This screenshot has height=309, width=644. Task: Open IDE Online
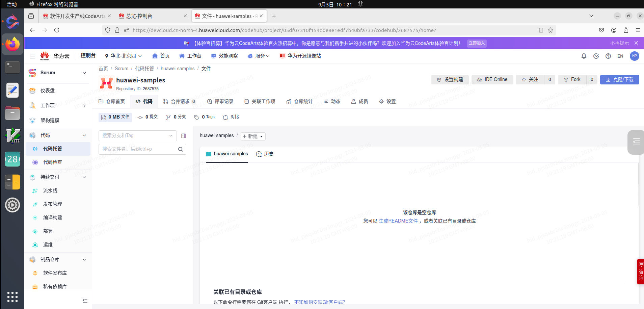point(492,80)
